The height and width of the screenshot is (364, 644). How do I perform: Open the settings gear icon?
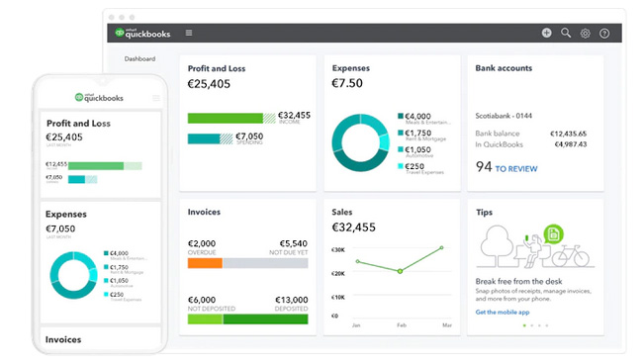click(585, 34)
